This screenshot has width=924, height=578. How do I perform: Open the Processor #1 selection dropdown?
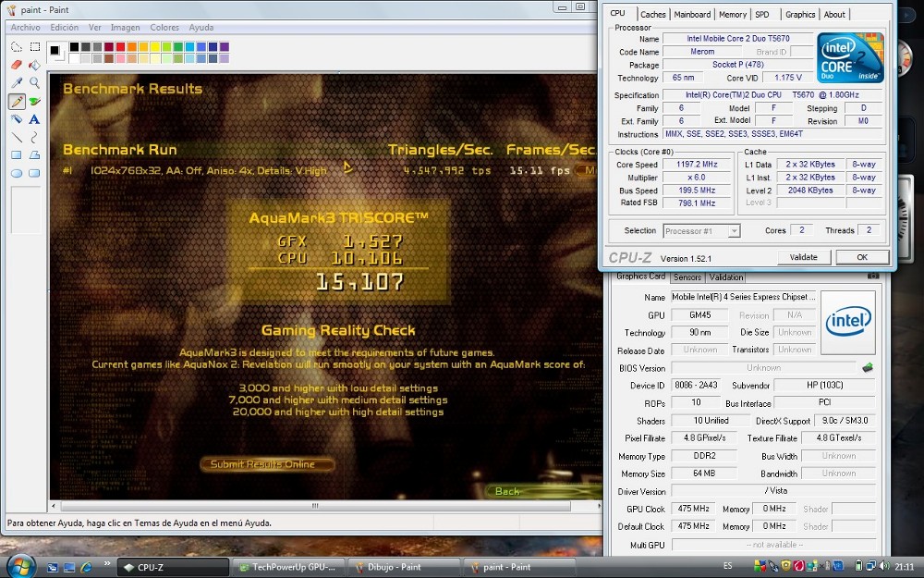point(702,231)
